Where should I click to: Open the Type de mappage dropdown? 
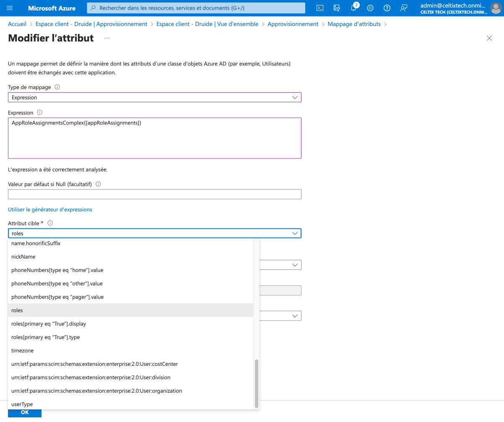tap(155, 97)
